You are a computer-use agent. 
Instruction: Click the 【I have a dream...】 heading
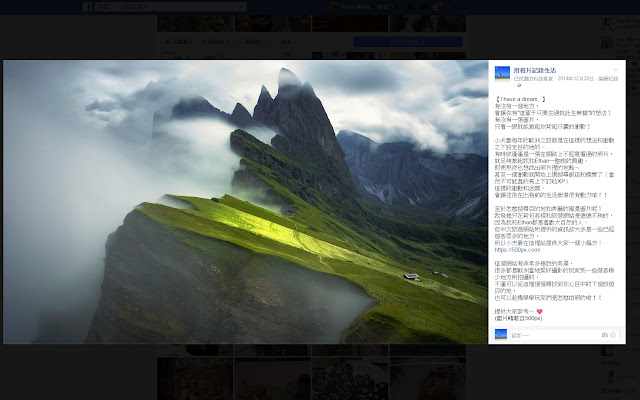coord(520,99)
